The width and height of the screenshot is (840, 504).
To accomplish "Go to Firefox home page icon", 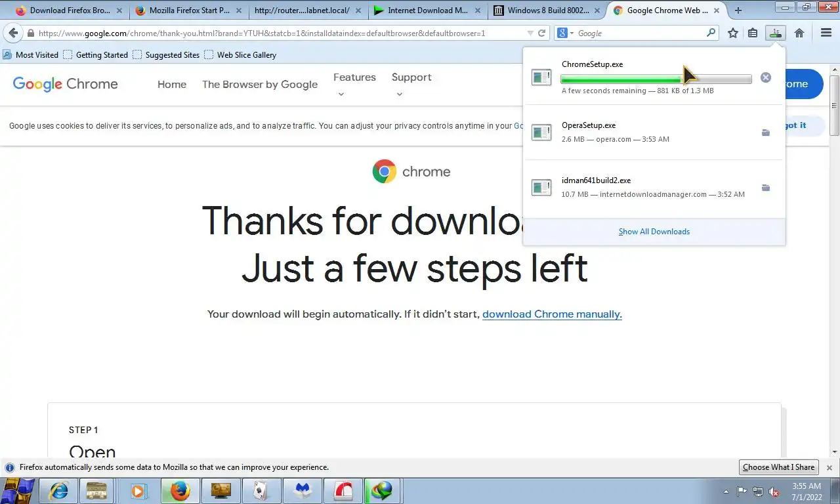I will 799,33.
